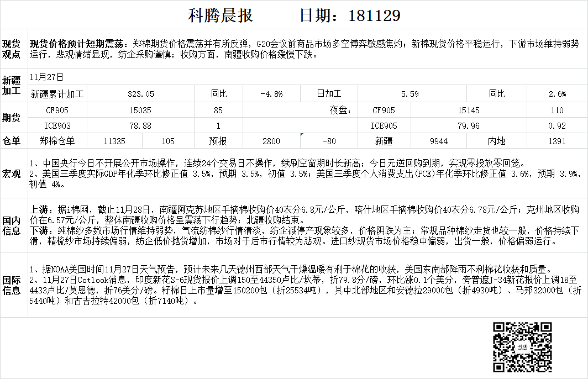
Task: Select the 科腾晨报 title cell
Action: point(221,15)
